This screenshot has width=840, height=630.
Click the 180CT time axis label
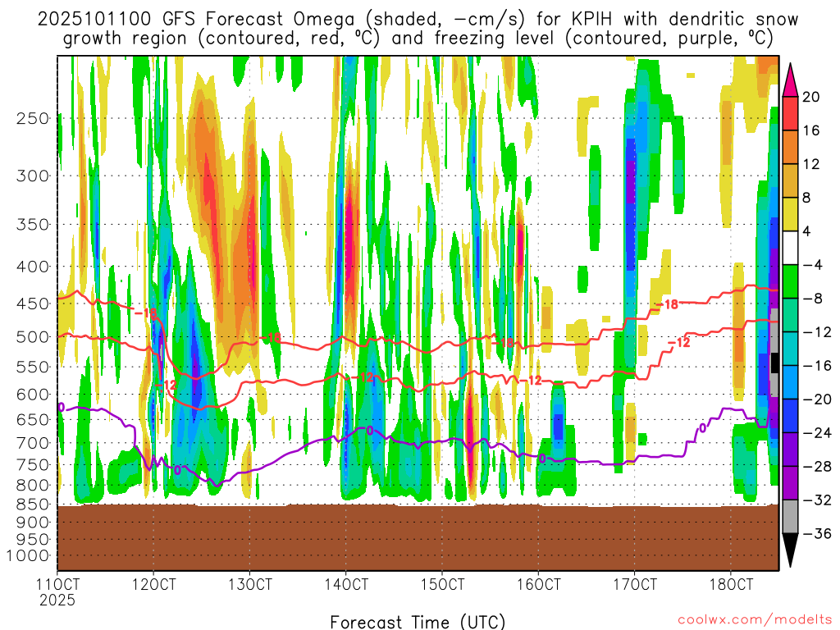tap(731, 584)
